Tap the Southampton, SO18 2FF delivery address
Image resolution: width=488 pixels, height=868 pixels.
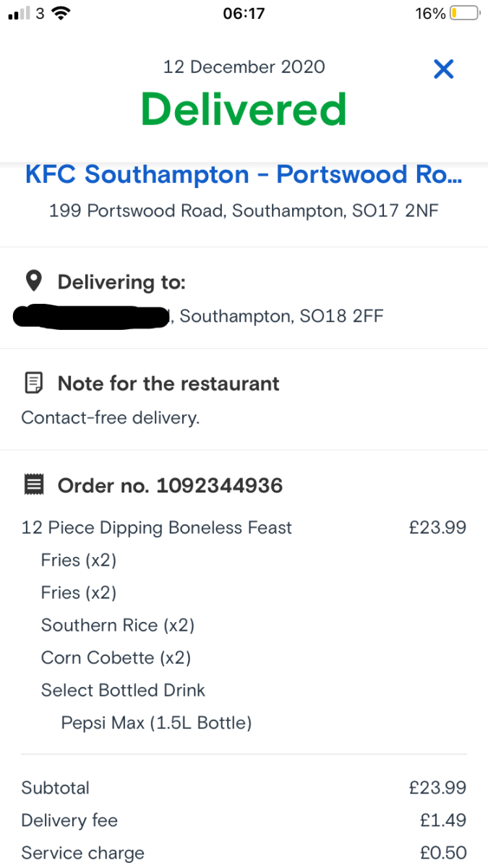281,316
